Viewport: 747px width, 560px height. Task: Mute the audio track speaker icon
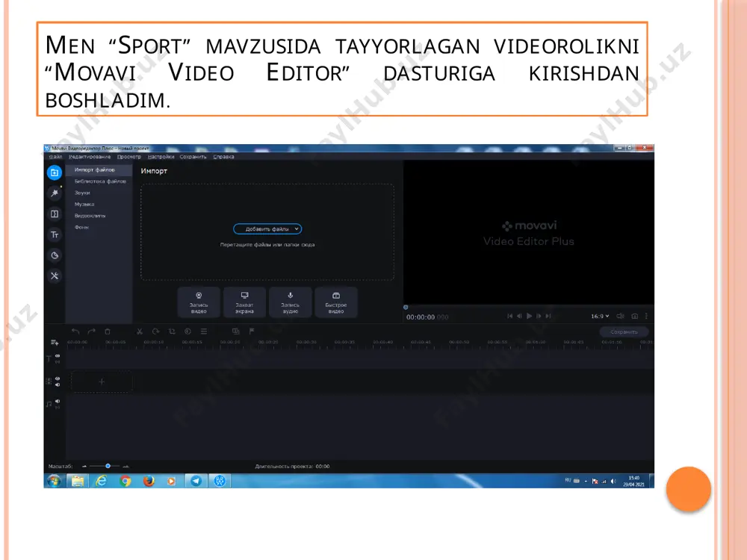58,402
